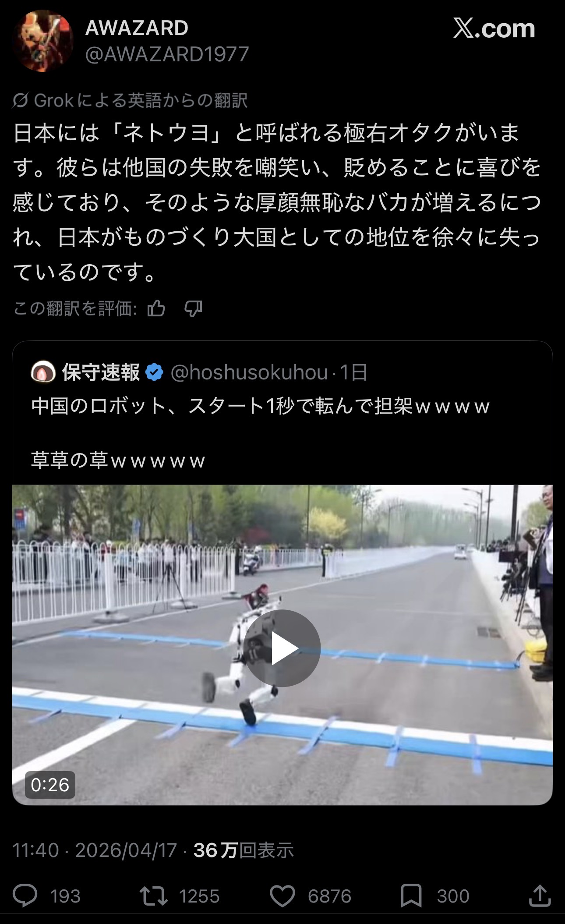Screen dimensions: 565x924
Task: Tap the repost arrows icon
Action: (154, 896)
